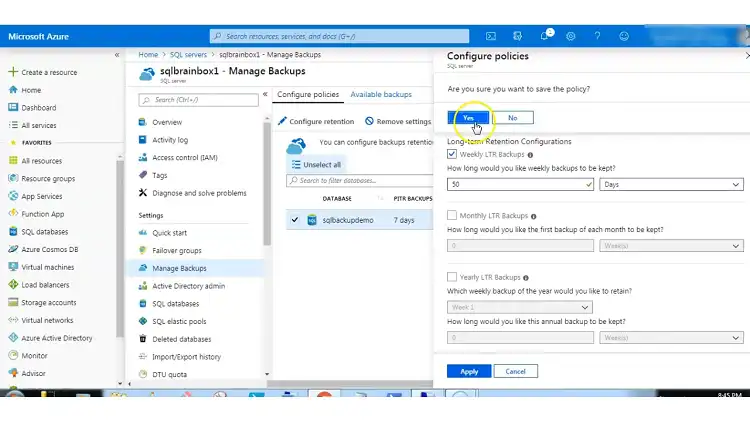
Task: Open Advisor in sidebar
Action: 33,373
